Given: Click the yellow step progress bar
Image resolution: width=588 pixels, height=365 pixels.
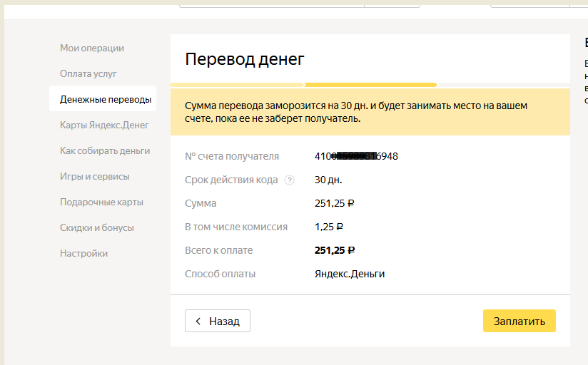Looking at the screenshot, I should (x=370, y=84).
